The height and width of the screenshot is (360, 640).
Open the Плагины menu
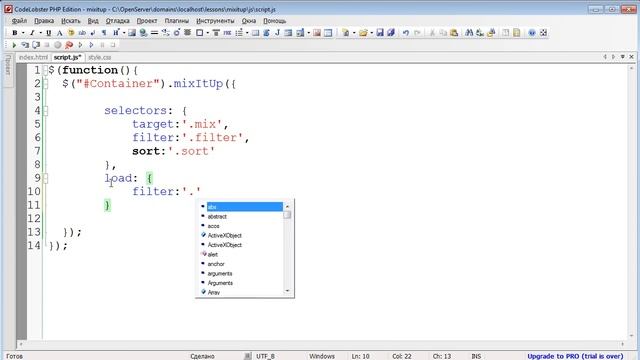(x=177, y=20)
